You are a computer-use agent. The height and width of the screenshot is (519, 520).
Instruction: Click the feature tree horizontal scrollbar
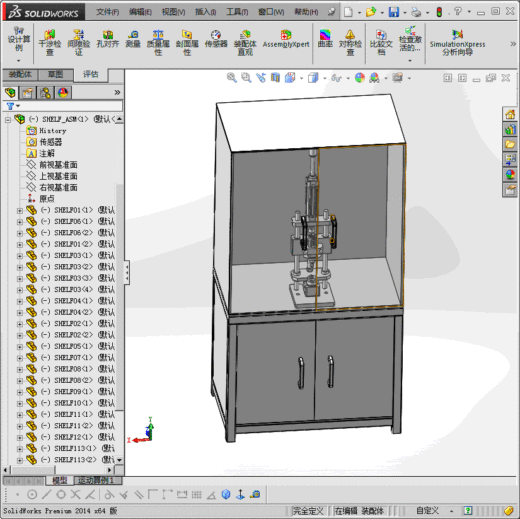coord(58,470)
